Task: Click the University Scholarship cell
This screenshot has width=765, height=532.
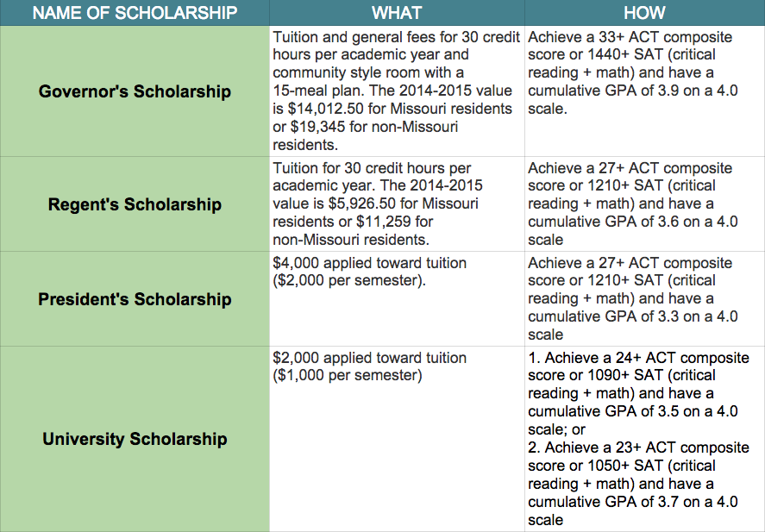Action: tap(135, 439)
